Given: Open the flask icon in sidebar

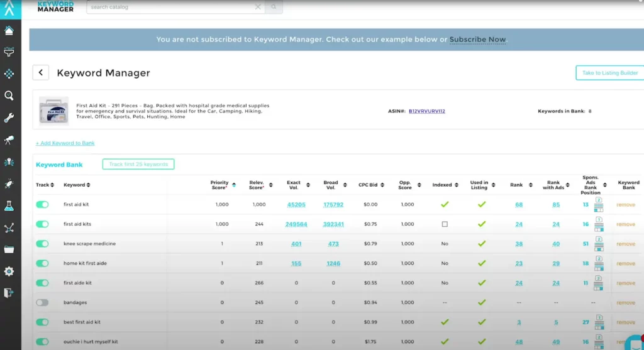Looking at the screenshot, I should coord(9,206).
